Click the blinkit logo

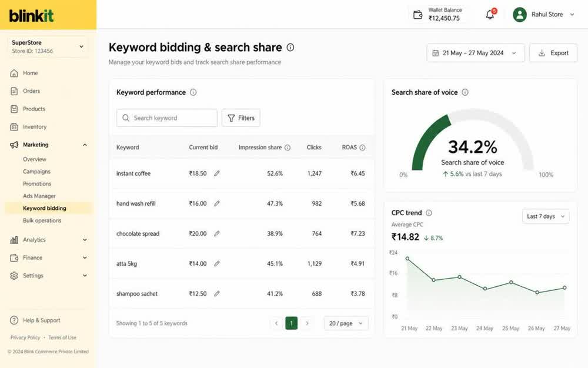(32, 16)
